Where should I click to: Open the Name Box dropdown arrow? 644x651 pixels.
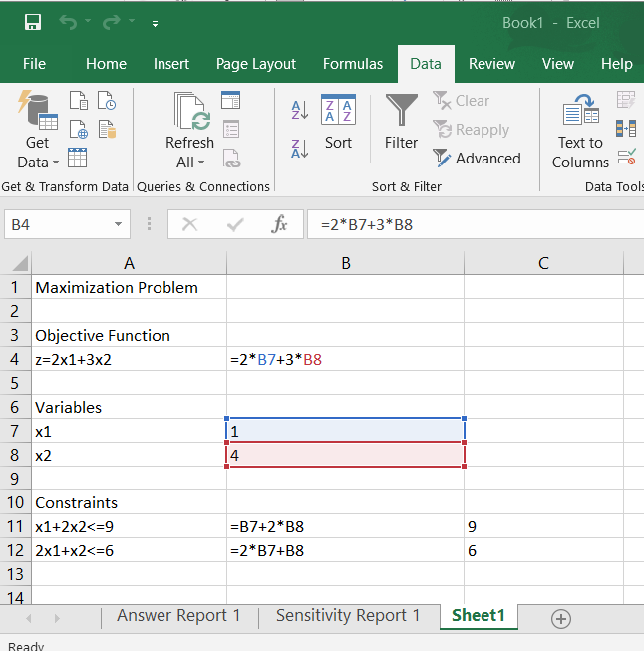click(x=119, y=225)
